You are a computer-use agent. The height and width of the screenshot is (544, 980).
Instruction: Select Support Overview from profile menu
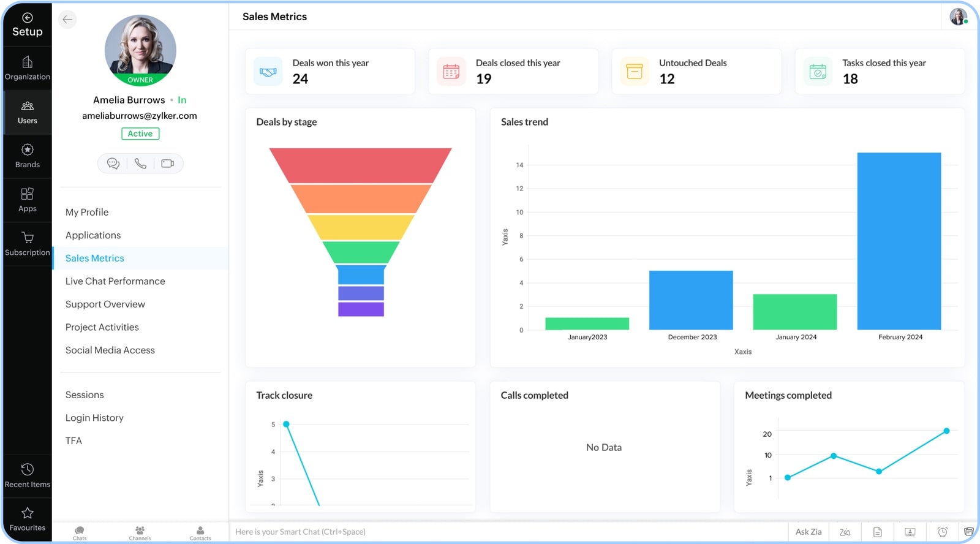coord(105,304)
